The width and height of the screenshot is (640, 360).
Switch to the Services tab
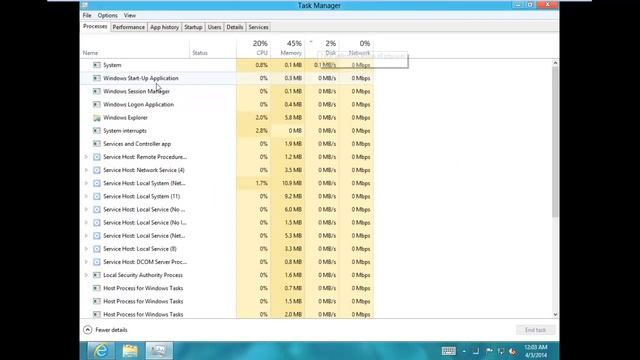point(258,27)
